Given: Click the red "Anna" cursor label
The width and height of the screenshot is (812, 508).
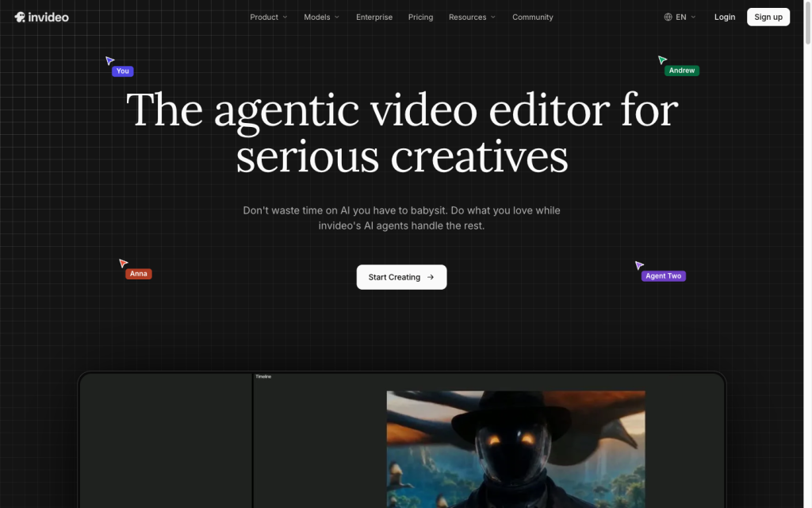Looking at the screenshot, I should point(138,274).
